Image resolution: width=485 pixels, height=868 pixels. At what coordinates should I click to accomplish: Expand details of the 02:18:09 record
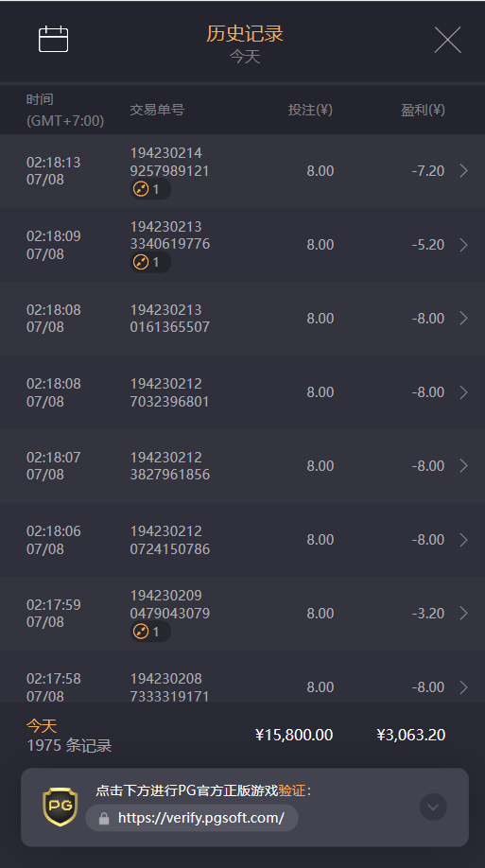click(464, 245)
